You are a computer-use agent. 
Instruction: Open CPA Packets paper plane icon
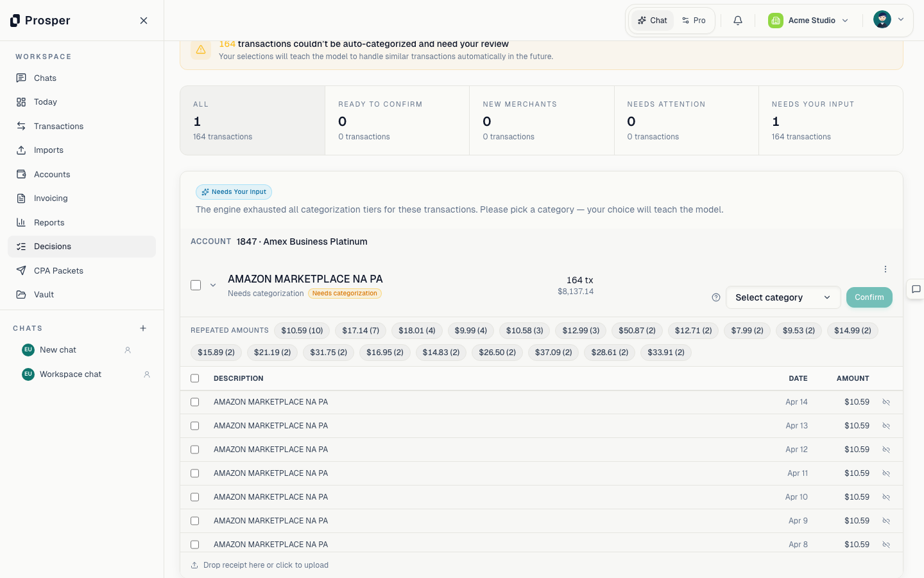click(x=21, y=270)
